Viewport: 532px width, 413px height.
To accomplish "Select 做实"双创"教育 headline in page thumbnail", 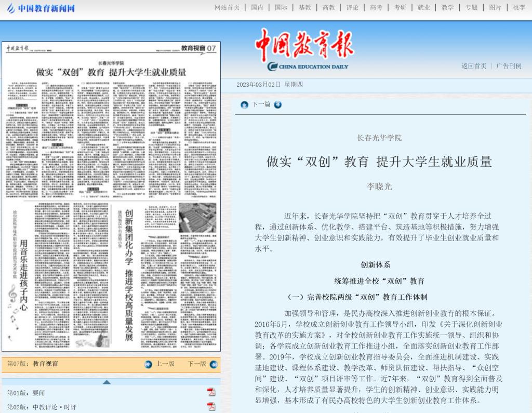I will pyautogui.click(x=111, y=72).
